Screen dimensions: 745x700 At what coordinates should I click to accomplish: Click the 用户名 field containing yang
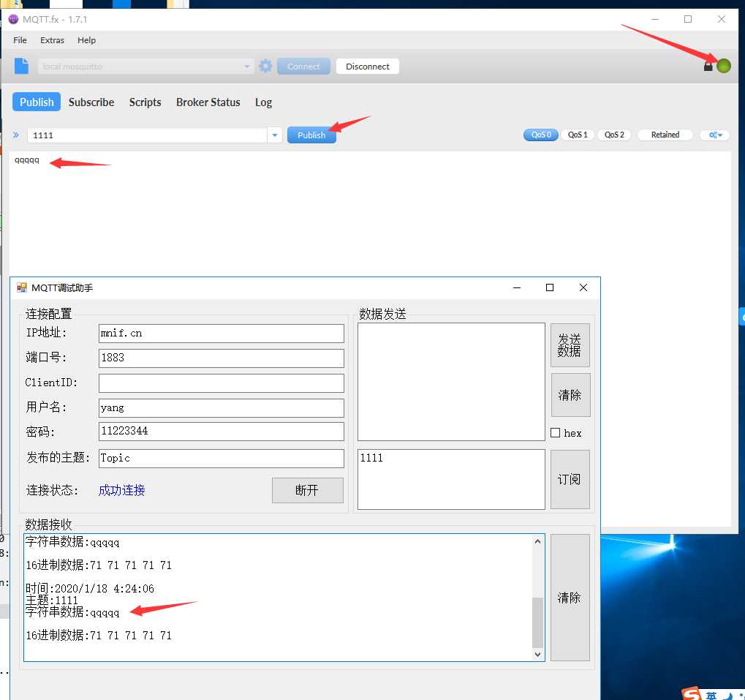222,407
